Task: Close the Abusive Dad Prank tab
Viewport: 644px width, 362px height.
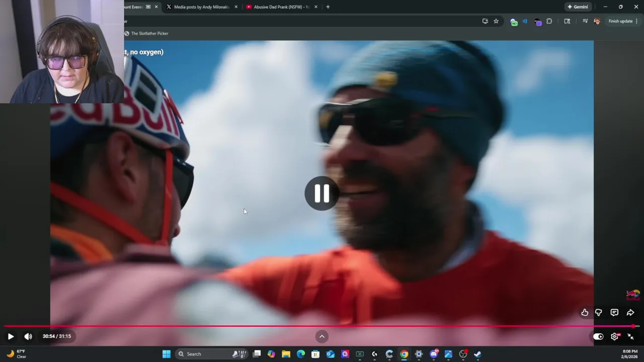Action: pyautogui.click(x=316, y=7)
